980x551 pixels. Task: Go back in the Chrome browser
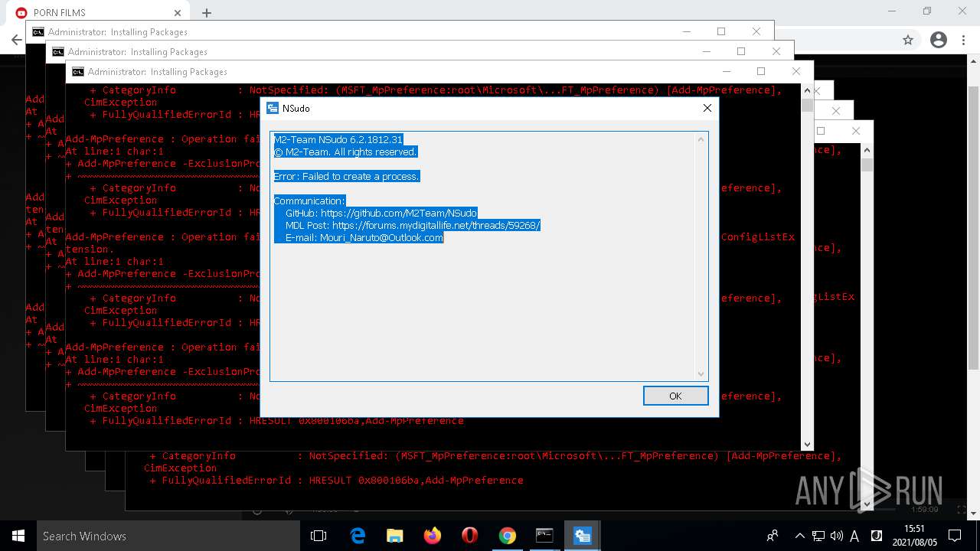click(x=16, y=40)
